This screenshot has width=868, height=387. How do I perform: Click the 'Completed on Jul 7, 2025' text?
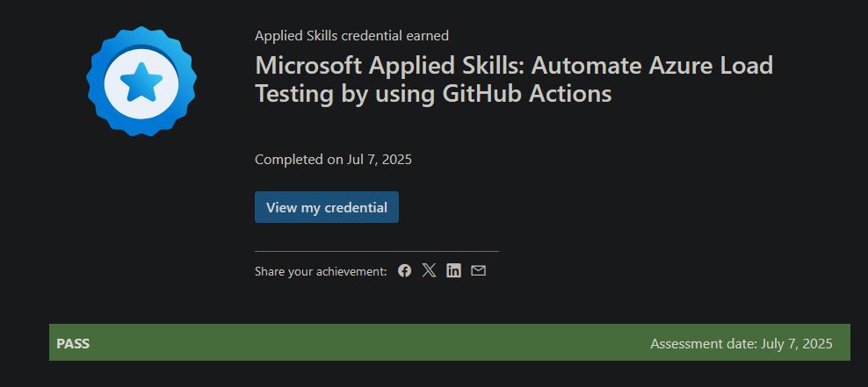[333, 160]
